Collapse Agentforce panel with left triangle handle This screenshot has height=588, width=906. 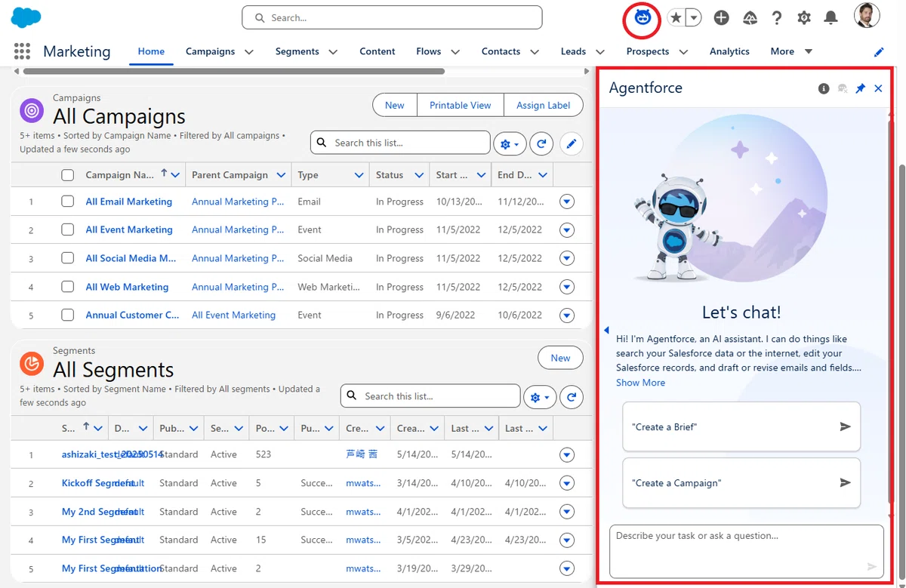pos(606,330)
